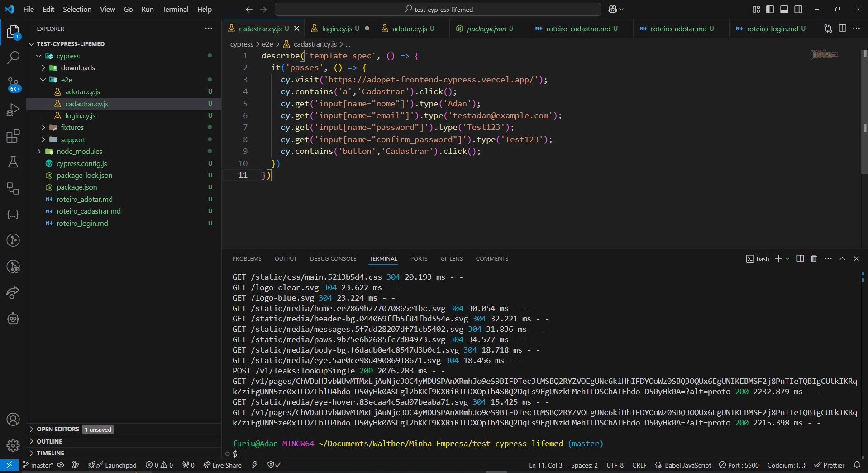Open the Extensions view
The image size is (868, 473).
point(13,136)
